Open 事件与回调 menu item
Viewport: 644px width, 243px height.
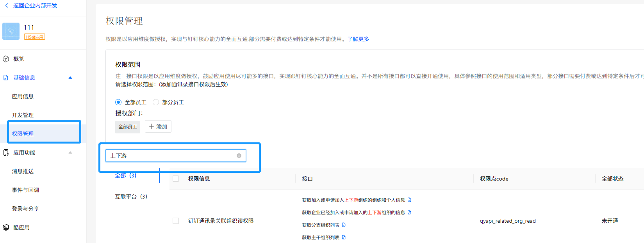click(x=25, y=190)
